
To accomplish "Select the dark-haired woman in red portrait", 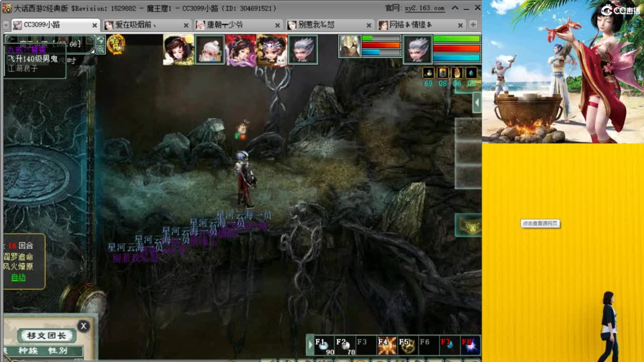I will (x=240, y=50).
